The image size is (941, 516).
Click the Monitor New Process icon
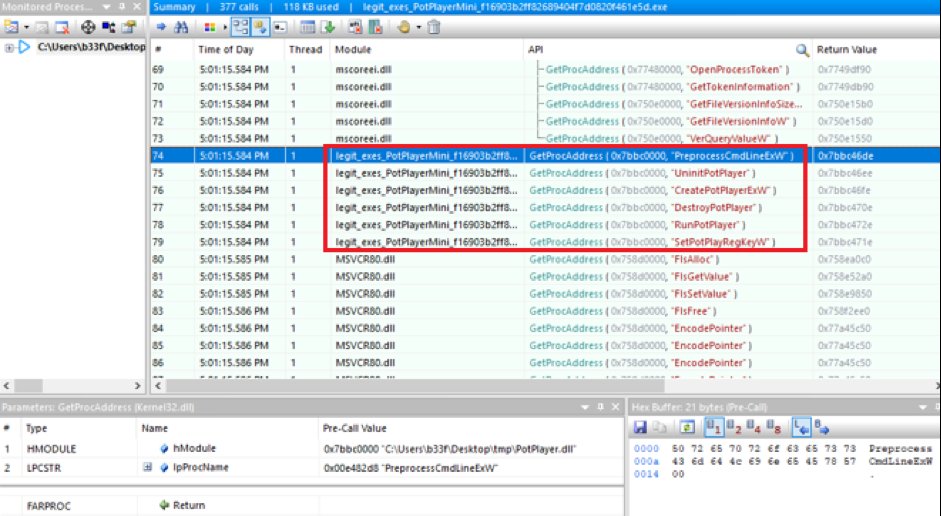tap(11, 27)
